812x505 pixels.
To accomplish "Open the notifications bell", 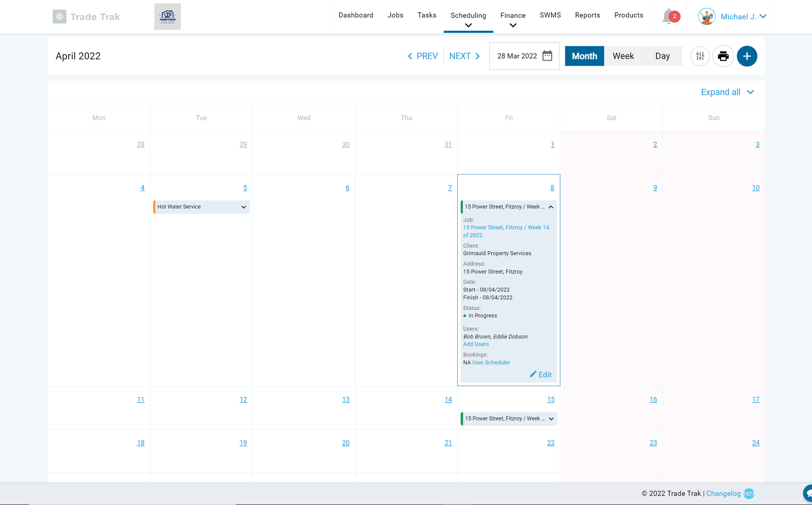I will [x=669, y=17].
